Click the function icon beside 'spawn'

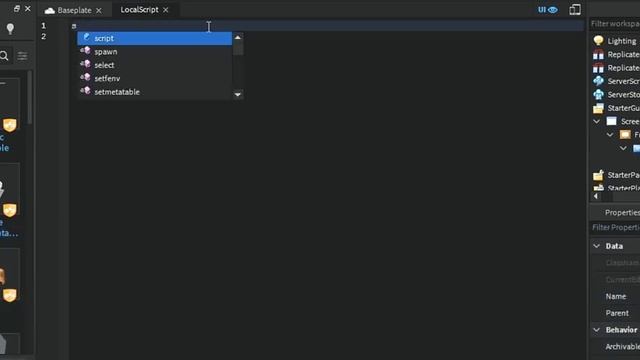pos(85,51)
